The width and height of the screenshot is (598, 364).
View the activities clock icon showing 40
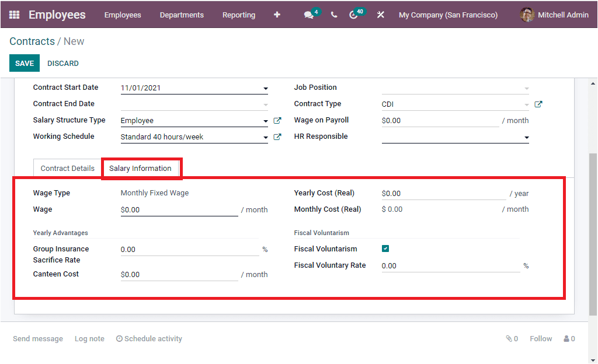tap(355, 14)
